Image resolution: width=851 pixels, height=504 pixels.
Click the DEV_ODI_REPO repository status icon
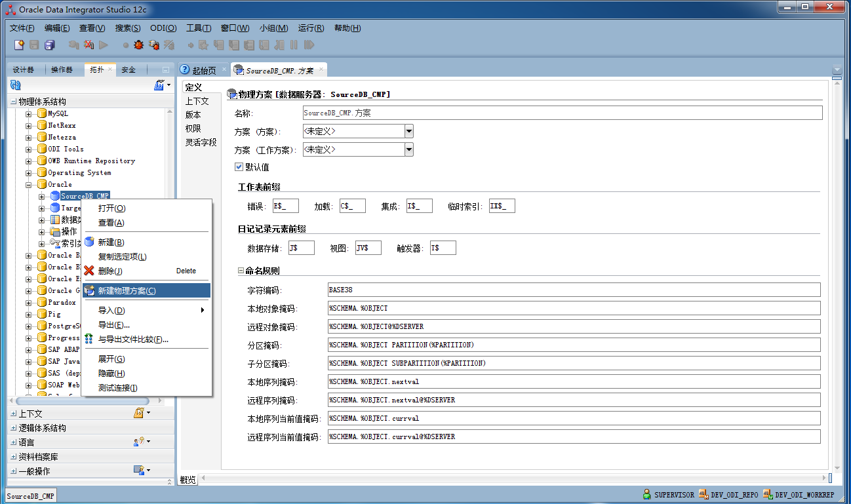(x=703, y=495)
